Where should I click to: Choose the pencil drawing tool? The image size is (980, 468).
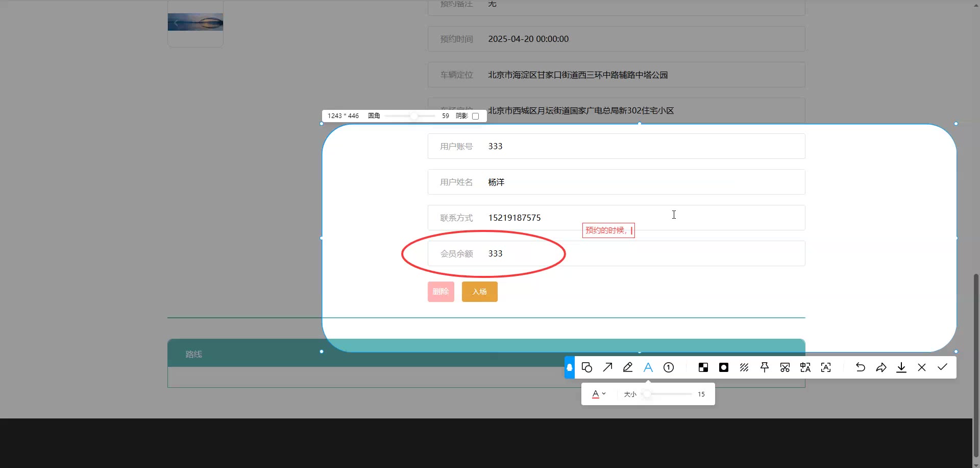(628, 367)
